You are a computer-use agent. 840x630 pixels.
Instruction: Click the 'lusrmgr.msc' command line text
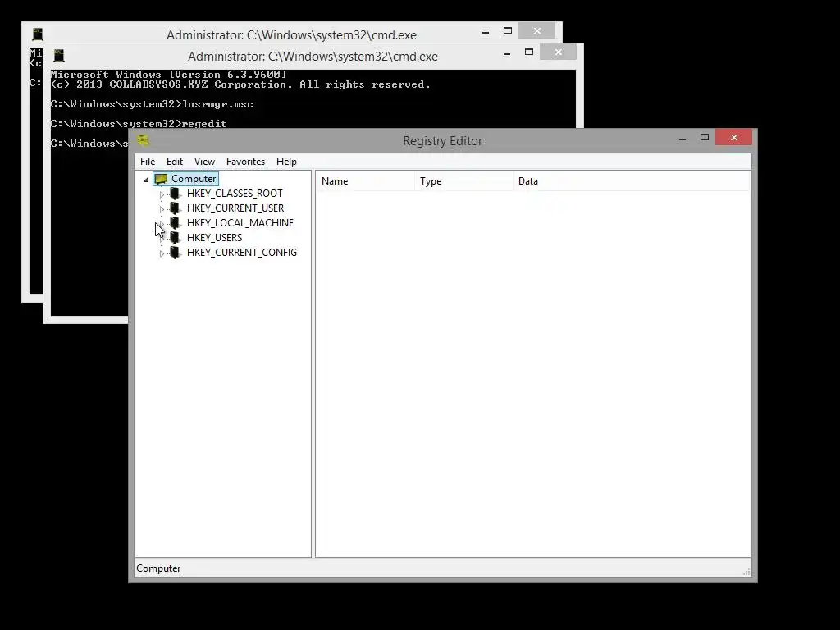point(217,104)
